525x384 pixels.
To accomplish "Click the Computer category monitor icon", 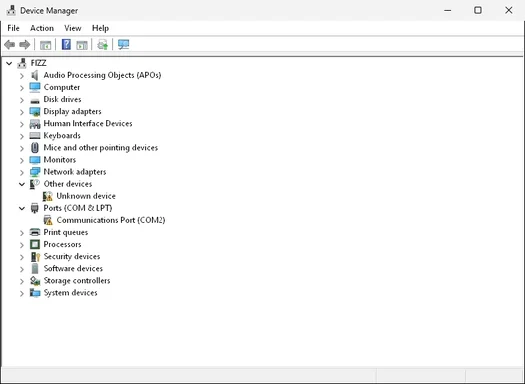I will coord(35,87).
